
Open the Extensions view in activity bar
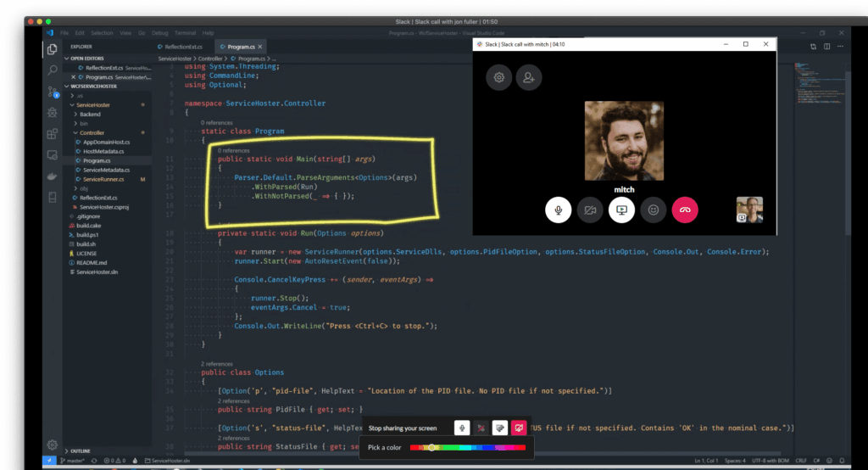click(53, 133)
